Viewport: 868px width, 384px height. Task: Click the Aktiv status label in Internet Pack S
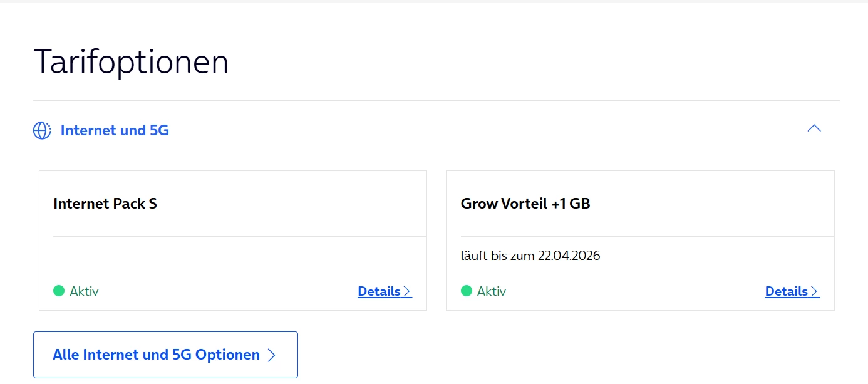(84, 291)
